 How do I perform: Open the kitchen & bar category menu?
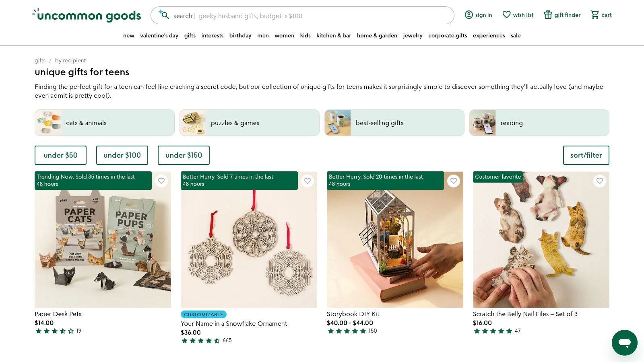click(x=334, y=35)
